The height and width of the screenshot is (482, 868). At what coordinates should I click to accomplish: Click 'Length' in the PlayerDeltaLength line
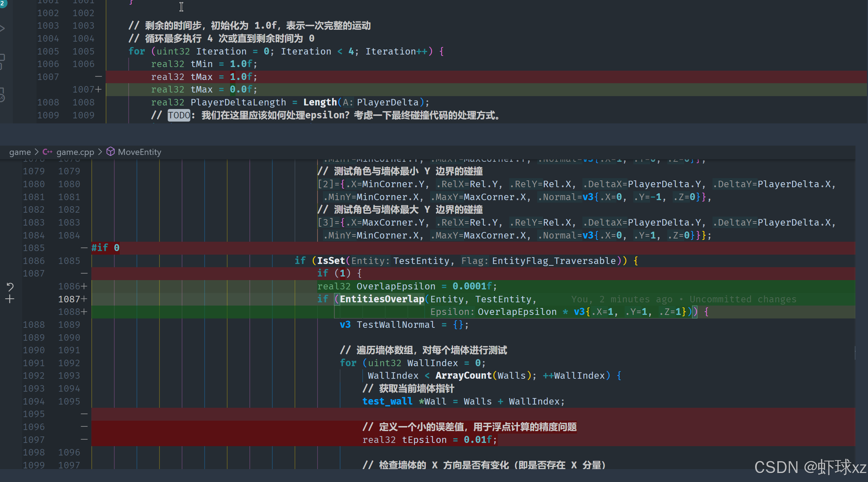point(320,102)
